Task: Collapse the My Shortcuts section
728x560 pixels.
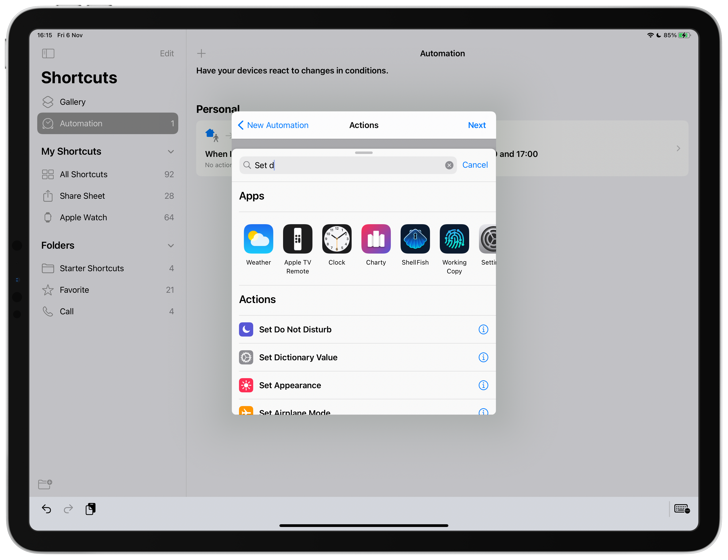Action: pyautogui.click(x=171, y=152)
